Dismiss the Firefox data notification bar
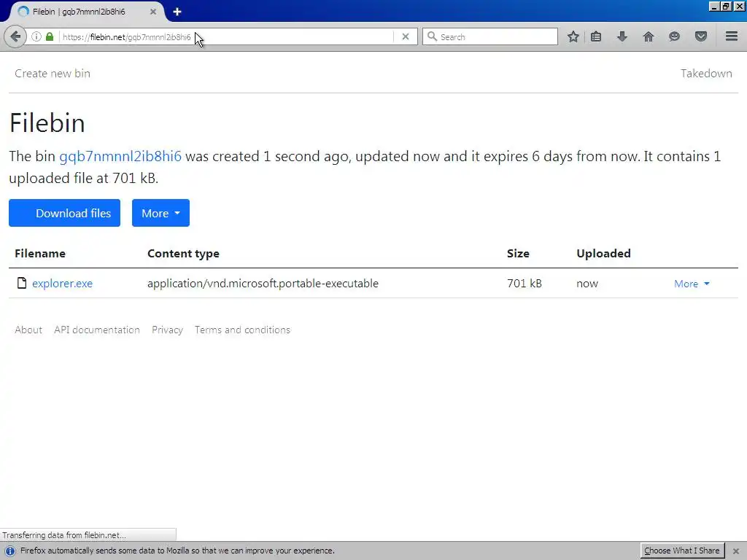 (735, 551)
